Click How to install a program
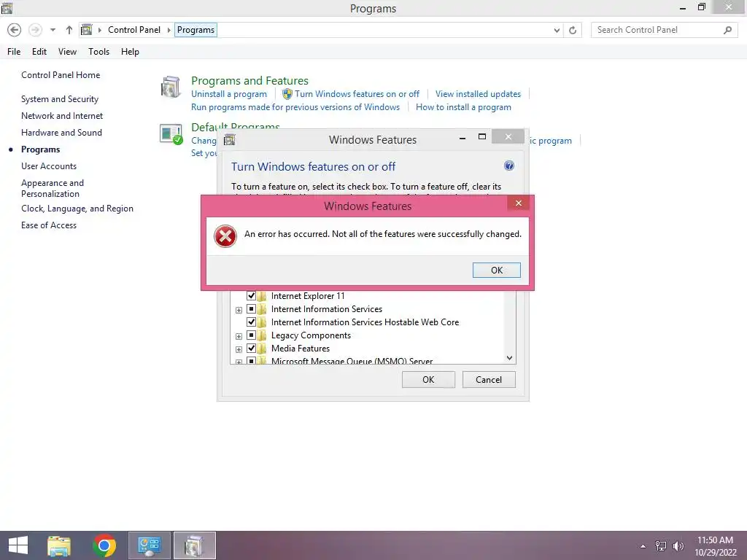This screenshot has width=747, height=560. pos(463,107)
